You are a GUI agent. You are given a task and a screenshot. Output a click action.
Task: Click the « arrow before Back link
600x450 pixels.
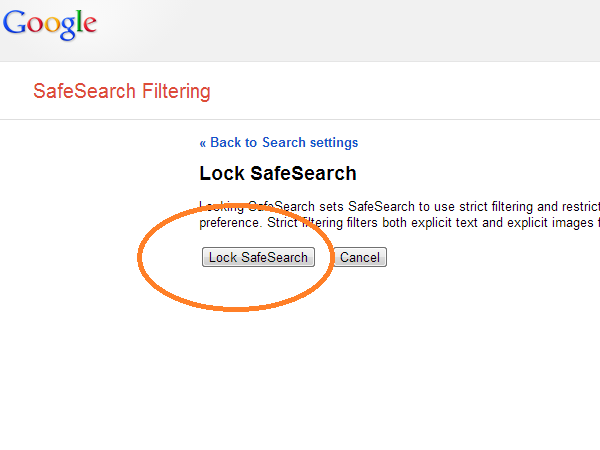coord(203,143)
